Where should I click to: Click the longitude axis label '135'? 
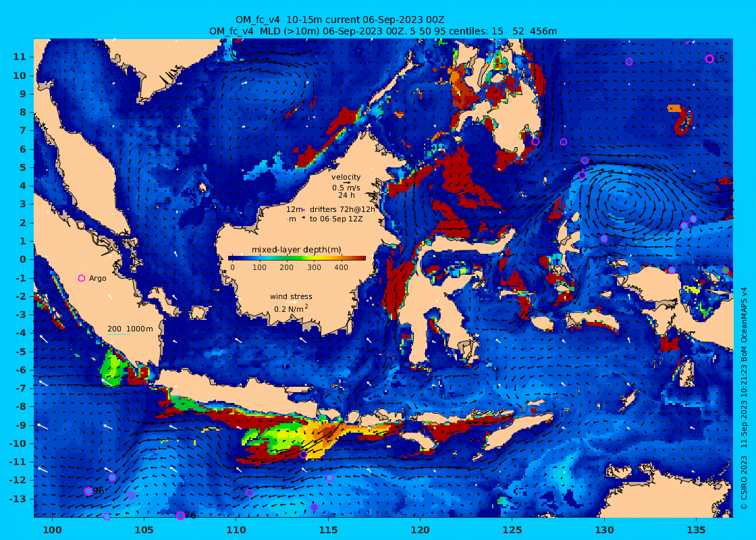point(696,530)
